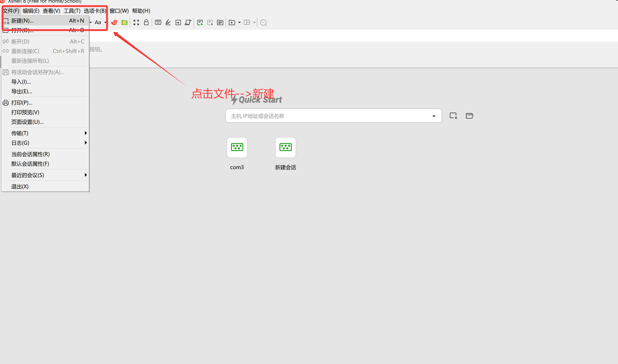The image size is (618, 364).
Task: Launch Xftp with the green folder icon
Action: coord(124,22)
